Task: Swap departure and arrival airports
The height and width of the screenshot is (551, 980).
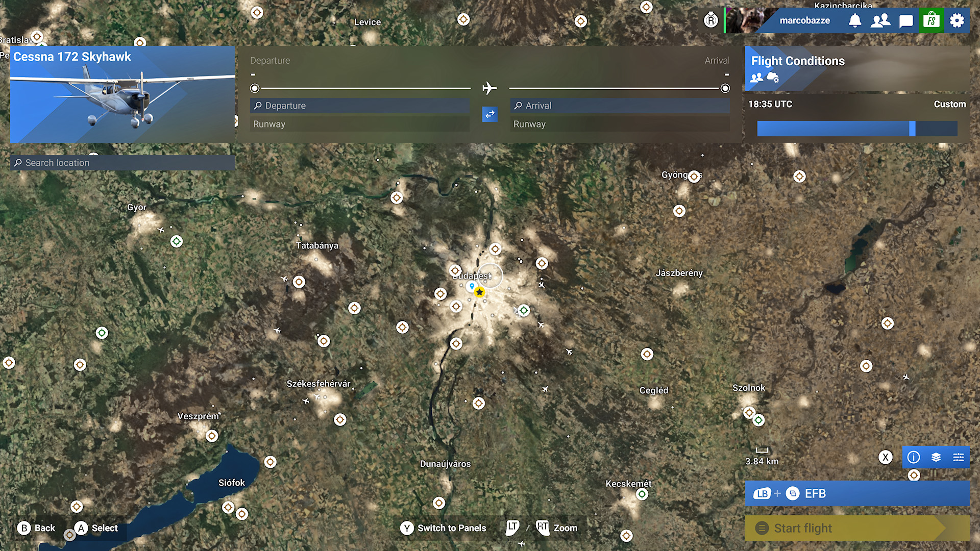Action: 490,114
